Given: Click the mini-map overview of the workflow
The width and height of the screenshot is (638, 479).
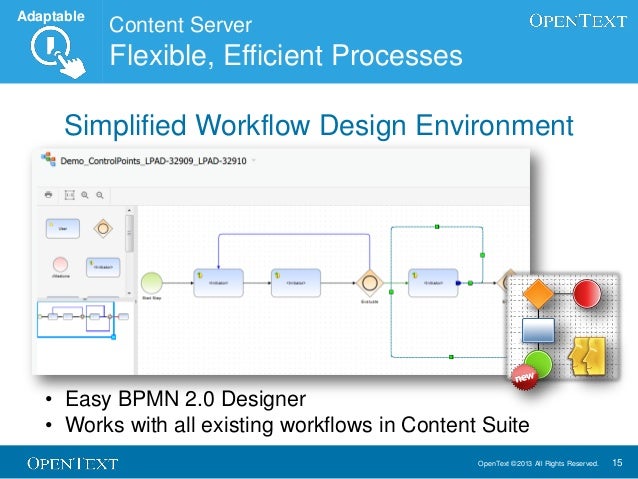Looking at the screenshot, I should (76, 319).
